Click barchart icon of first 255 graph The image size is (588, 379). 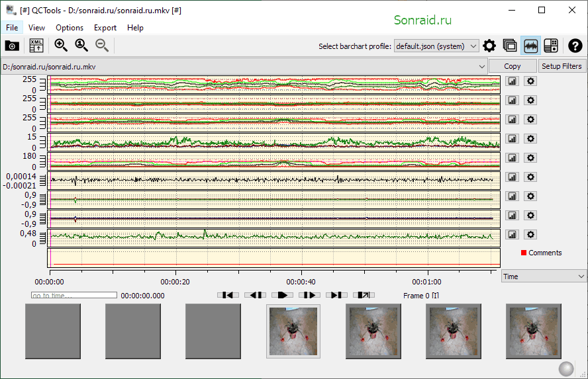click(512, 81)
